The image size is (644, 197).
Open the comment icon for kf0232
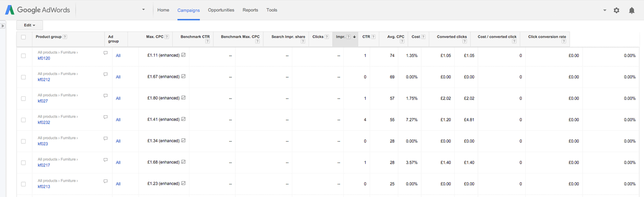pos(106,117)
